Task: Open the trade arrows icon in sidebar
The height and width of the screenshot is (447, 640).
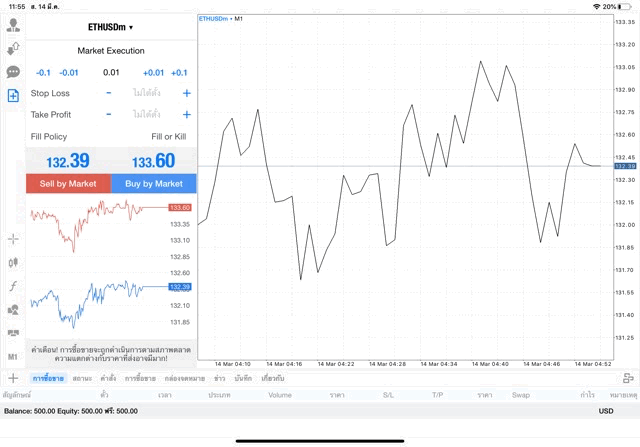Action: pos(13,48)
